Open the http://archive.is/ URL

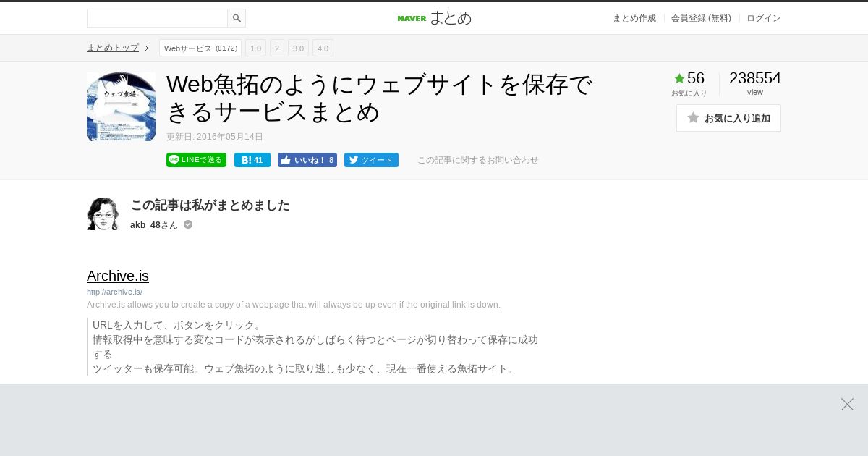coord(114,292)
